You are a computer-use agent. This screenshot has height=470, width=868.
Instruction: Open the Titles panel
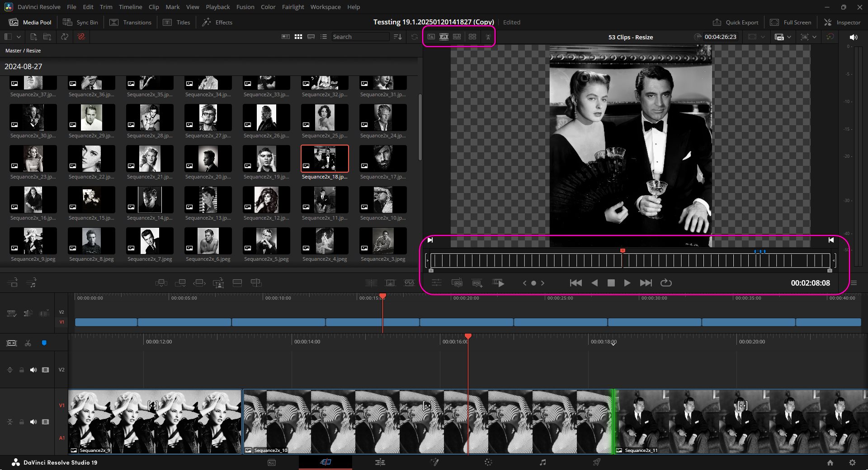point(177,22)
